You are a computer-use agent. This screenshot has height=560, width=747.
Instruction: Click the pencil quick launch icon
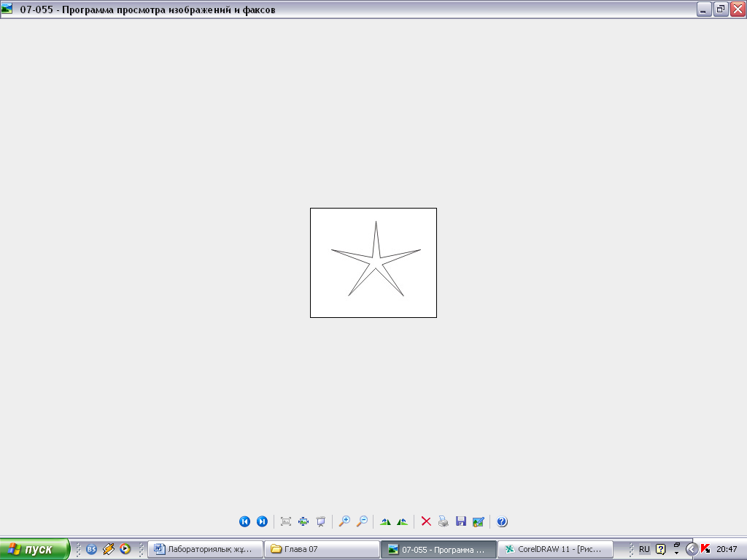109,549
